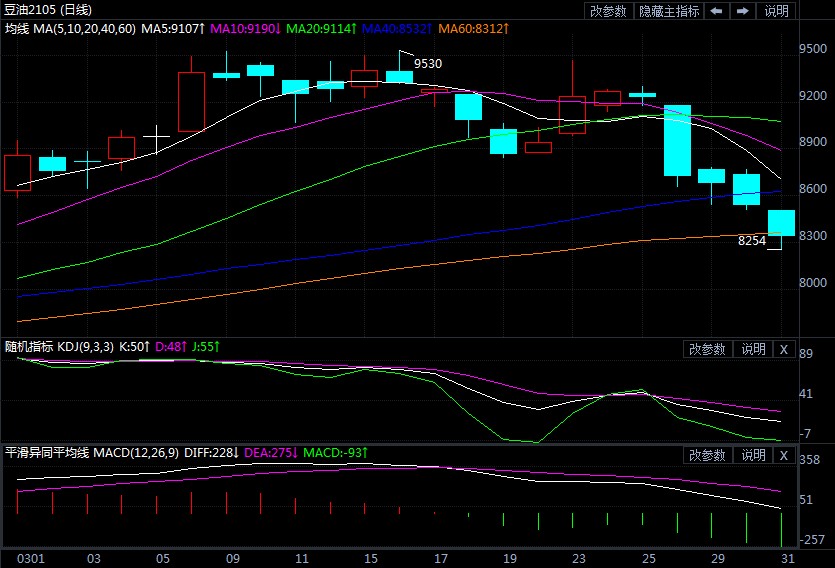Open 说明 for the main chart
Viewport: 835px width, 568px height.
[x=776, y=11]
